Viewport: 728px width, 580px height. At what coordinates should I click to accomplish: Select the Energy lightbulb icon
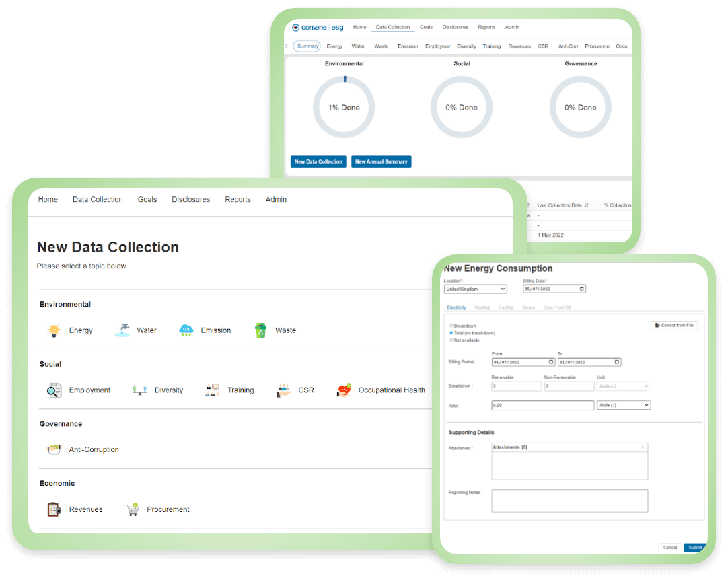tap(54, 330)
